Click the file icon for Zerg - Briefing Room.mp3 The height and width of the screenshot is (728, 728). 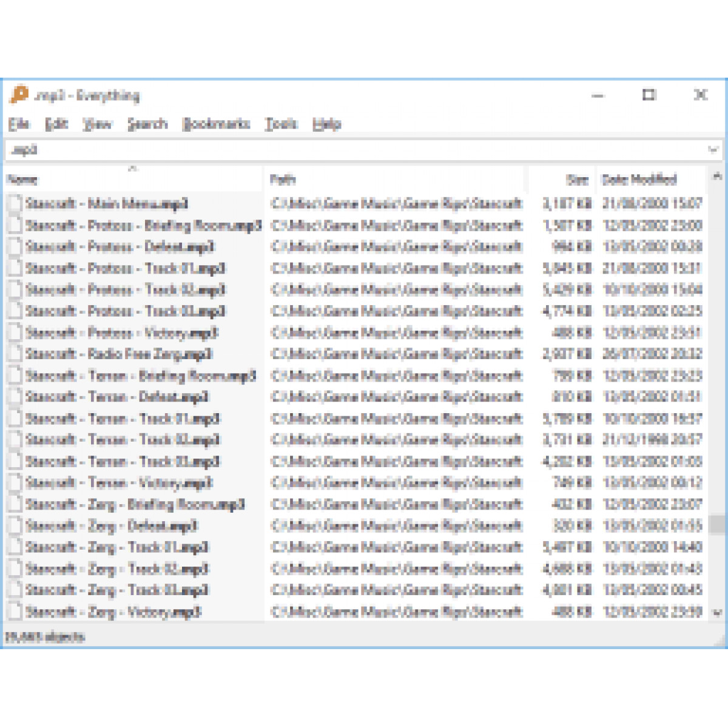[x=15, y=504]
